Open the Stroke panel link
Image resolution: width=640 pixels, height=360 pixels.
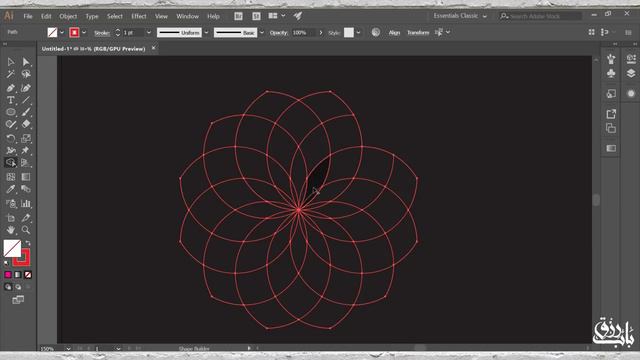click(102, 33)
